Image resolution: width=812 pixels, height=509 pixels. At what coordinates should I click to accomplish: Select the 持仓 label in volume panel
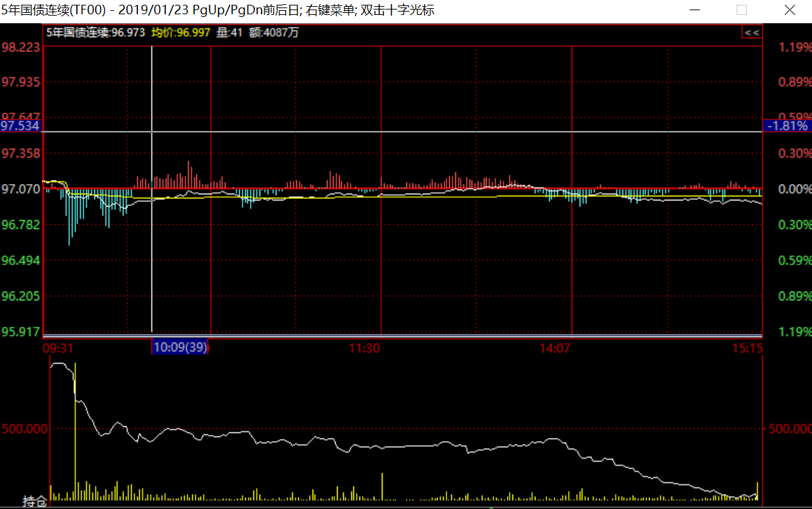(34, 502)
